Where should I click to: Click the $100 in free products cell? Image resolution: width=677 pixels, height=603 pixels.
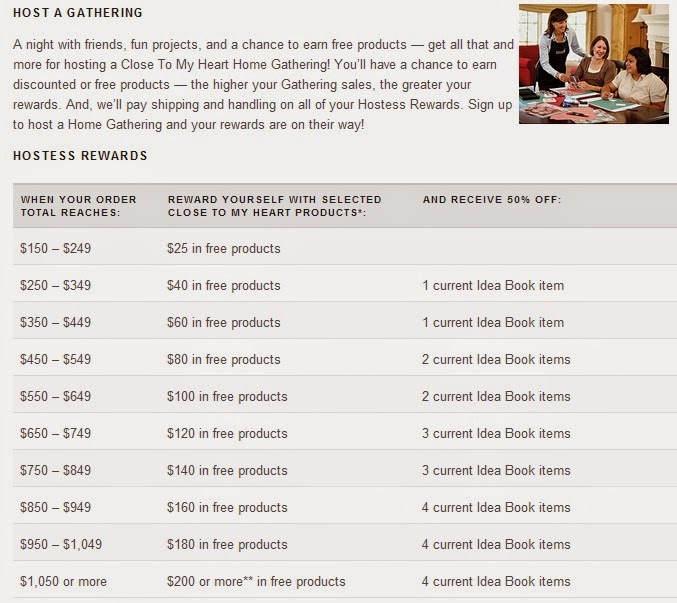pyautogui.click(x=227, y=396)
